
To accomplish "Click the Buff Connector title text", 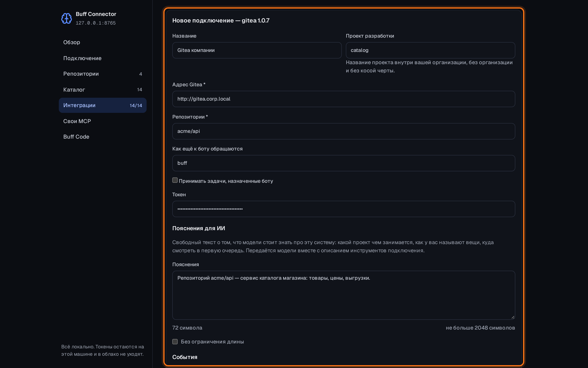I will click(x=96, y=14).
